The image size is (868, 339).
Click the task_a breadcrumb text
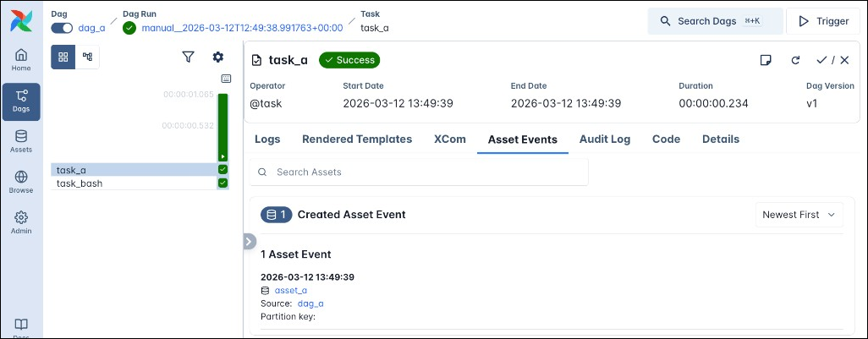click(x=374, y=28)
